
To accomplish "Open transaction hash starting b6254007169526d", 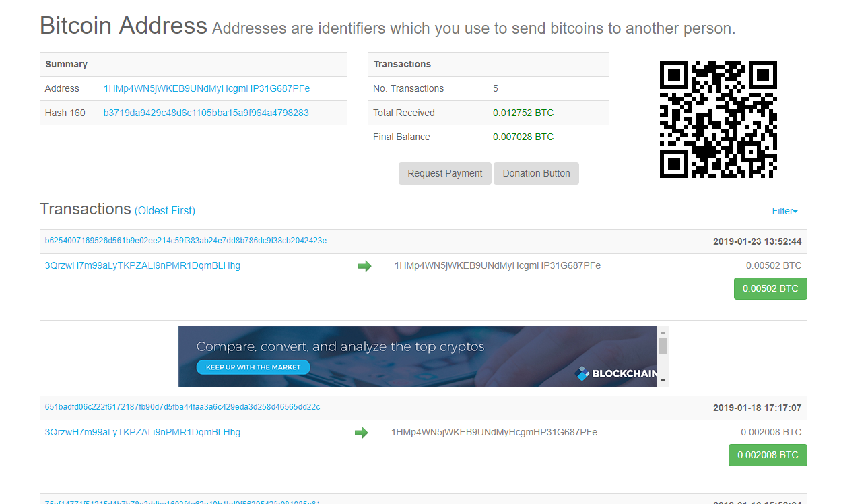I will (186, 241).
